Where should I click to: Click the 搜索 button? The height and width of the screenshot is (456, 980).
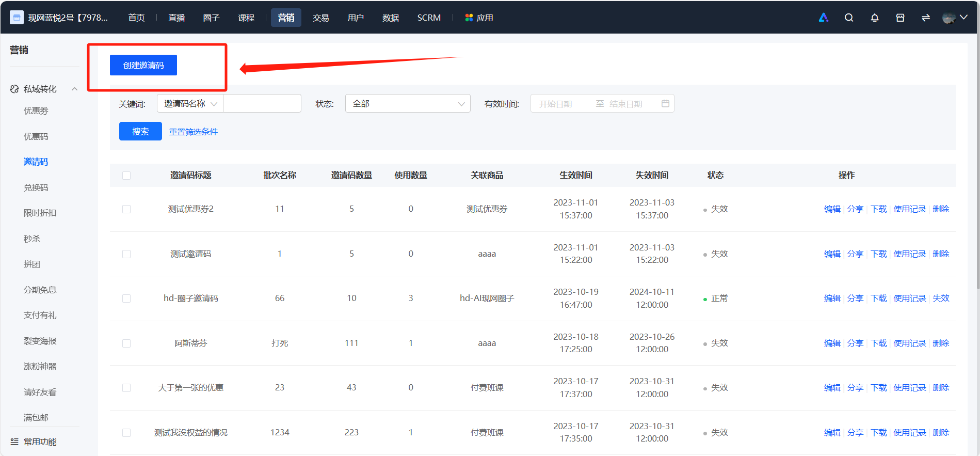[x=140, y=131]
